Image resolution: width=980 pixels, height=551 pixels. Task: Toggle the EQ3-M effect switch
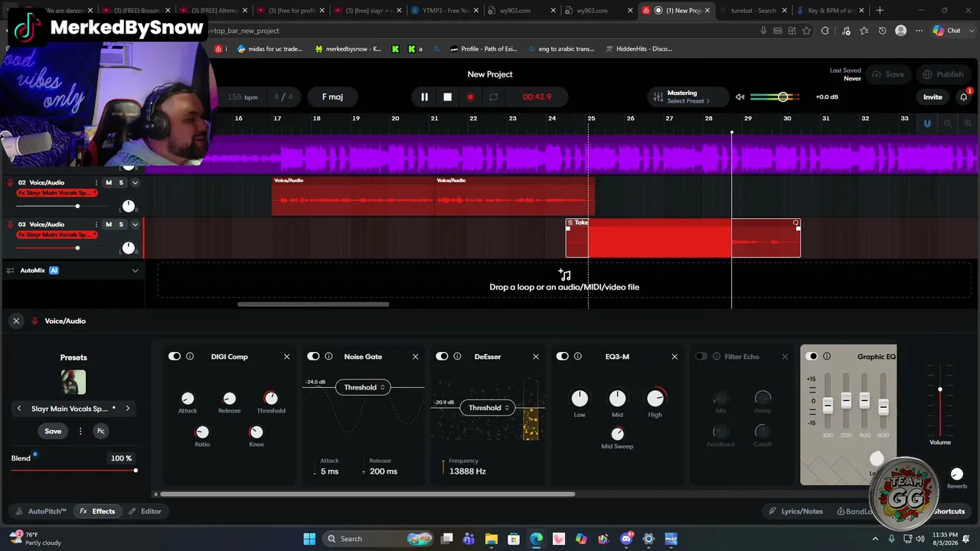[562, 357]
